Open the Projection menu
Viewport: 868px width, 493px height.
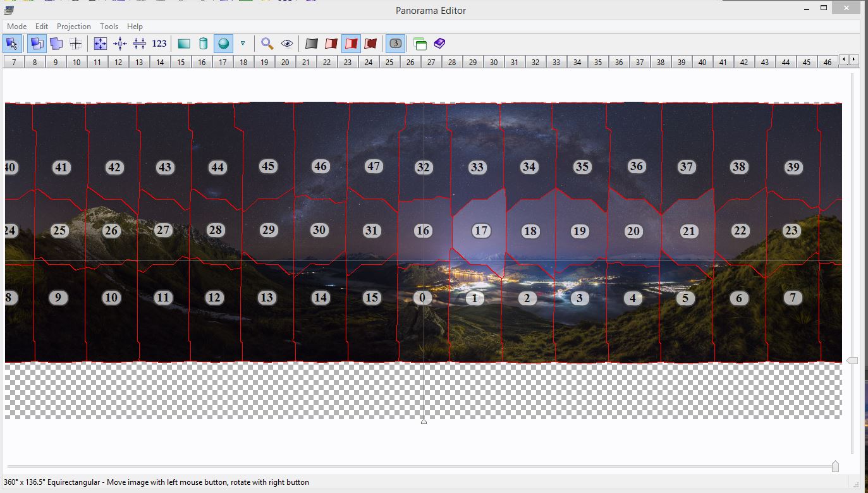tap(73, 27)
